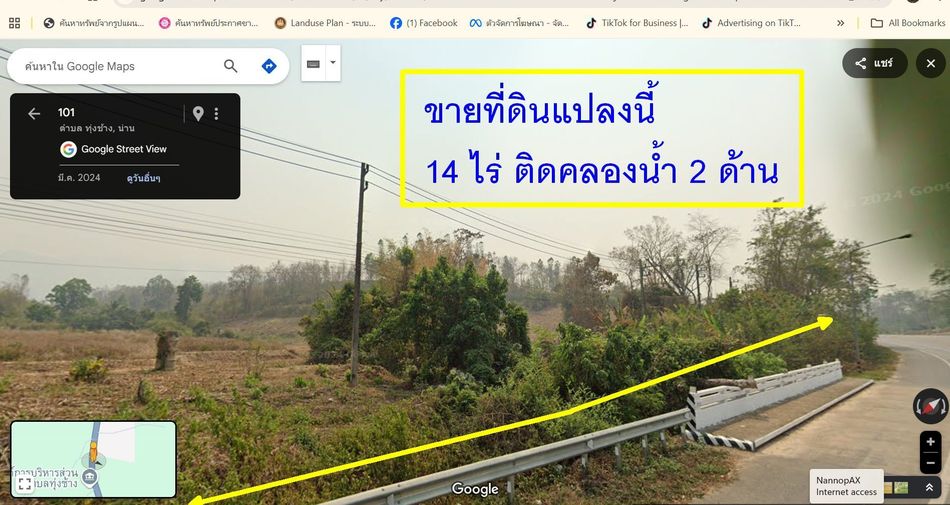Click the minimap thumbnail pegman location

pyautogui.click(x=93, y=452)
